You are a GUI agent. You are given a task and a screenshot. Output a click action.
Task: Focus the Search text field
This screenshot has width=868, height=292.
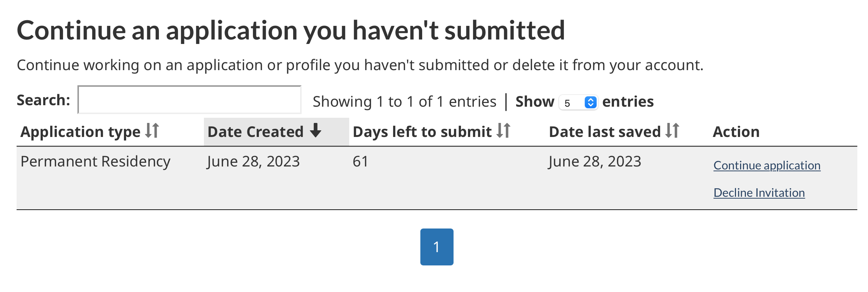pos(190,100)
